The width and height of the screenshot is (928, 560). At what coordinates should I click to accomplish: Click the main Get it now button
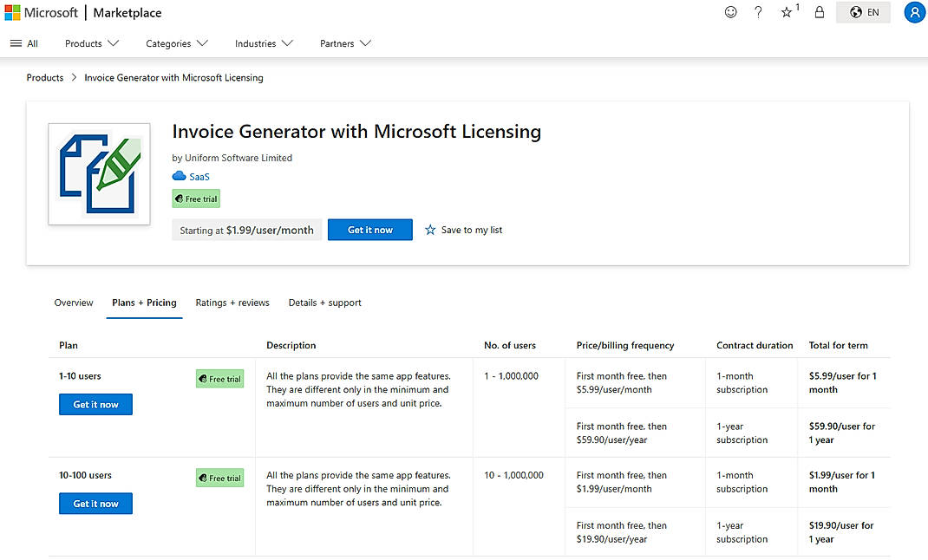(369, 230)
